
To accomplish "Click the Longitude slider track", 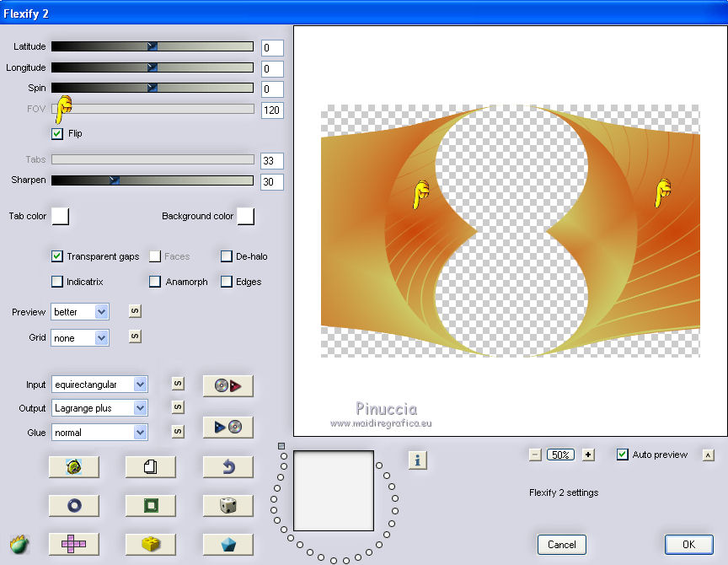I will click(153, 67).
